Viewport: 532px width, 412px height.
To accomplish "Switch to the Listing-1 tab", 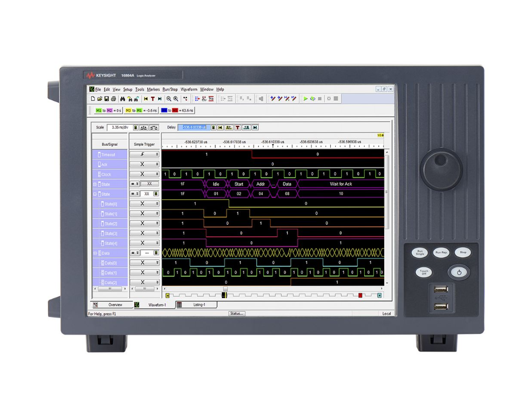I will click(x=199, y=305).
